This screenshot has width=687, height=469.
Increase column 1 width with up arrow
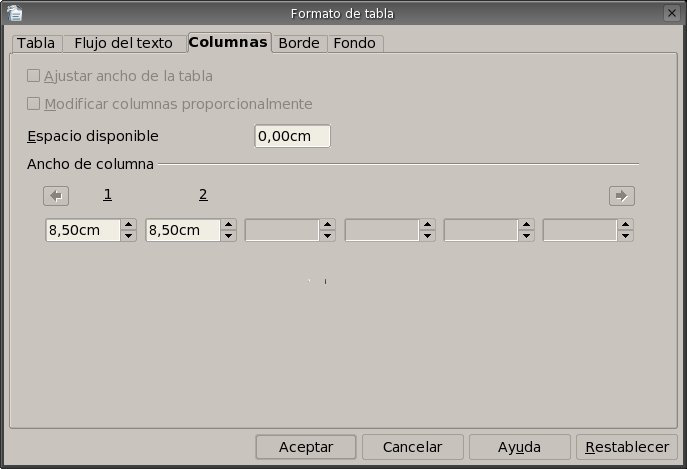(128, 225)
